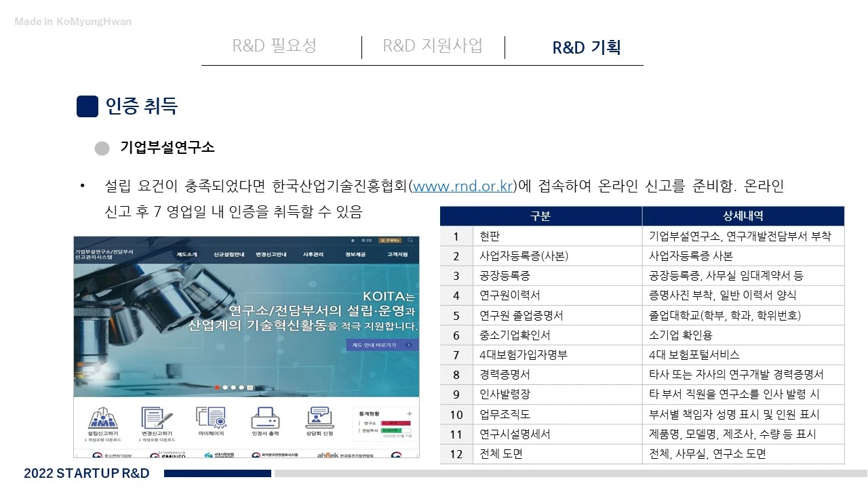Click the search magnifier in KOITA header

pyautogui.click(x=410, y=240)
